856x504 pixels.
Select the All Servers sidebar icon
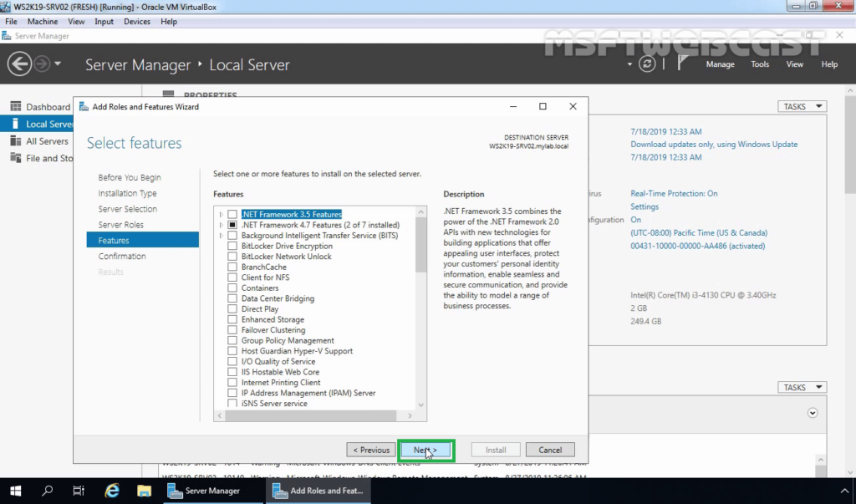pos(16,141)
